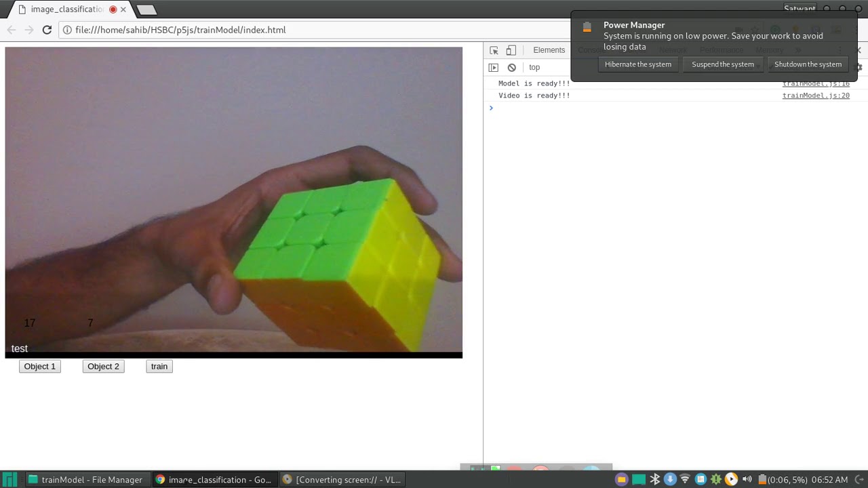Click the image_classification Chrome taskbar entry
The image size is (868, 488).
(x=214, y=479)
